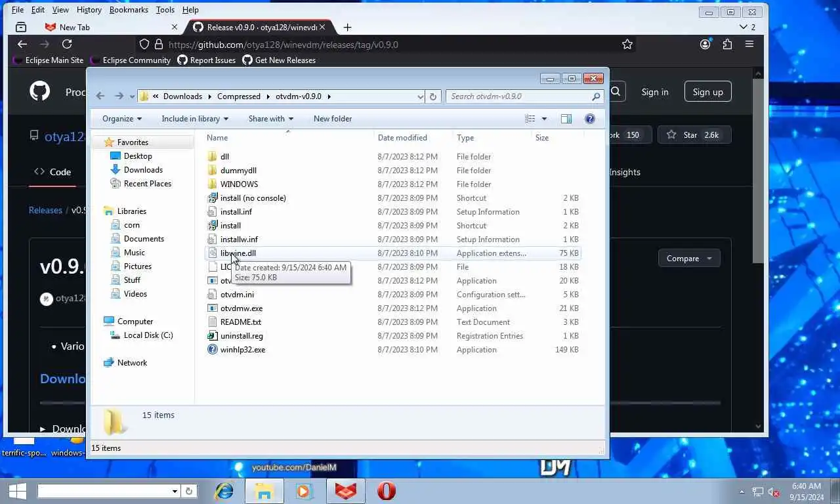Select the installw.inf file icon
This screenshot has height=504, width=840.
tap(212, 240)
